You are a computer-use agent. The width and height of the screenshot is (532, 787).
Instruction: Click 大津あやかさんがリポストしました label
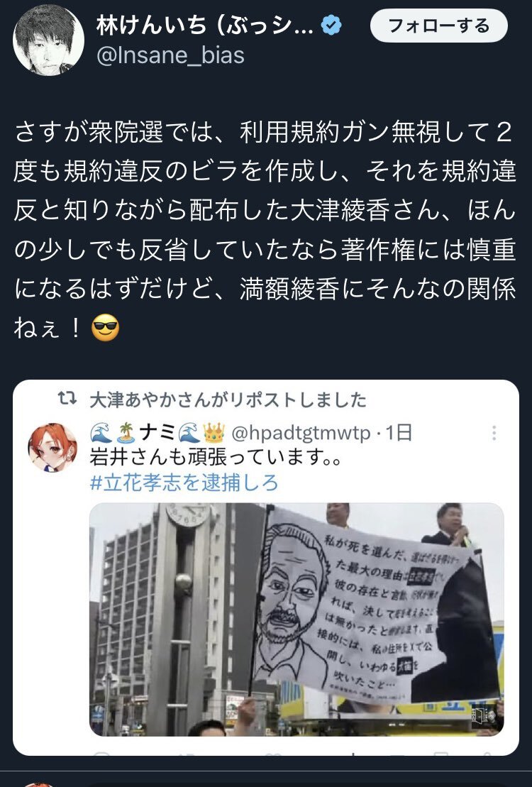click(228, 400)
